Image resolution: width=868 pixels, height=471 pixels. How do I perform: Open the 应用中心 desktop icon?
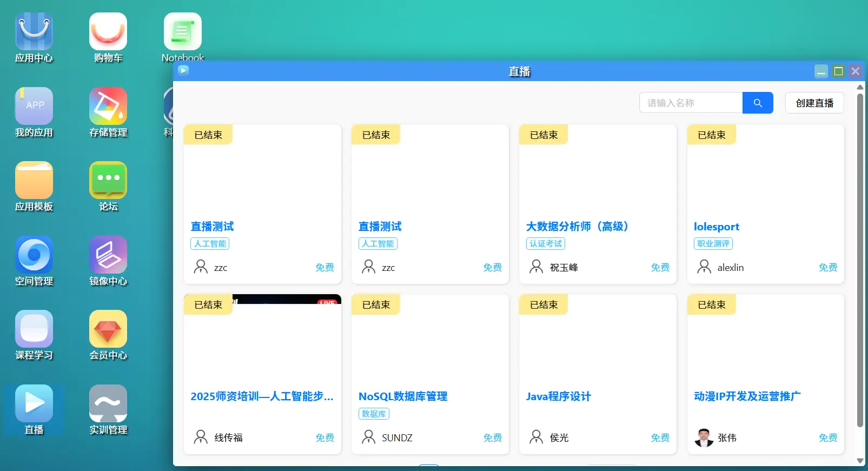pyautogui.click(x=34, y=32)
